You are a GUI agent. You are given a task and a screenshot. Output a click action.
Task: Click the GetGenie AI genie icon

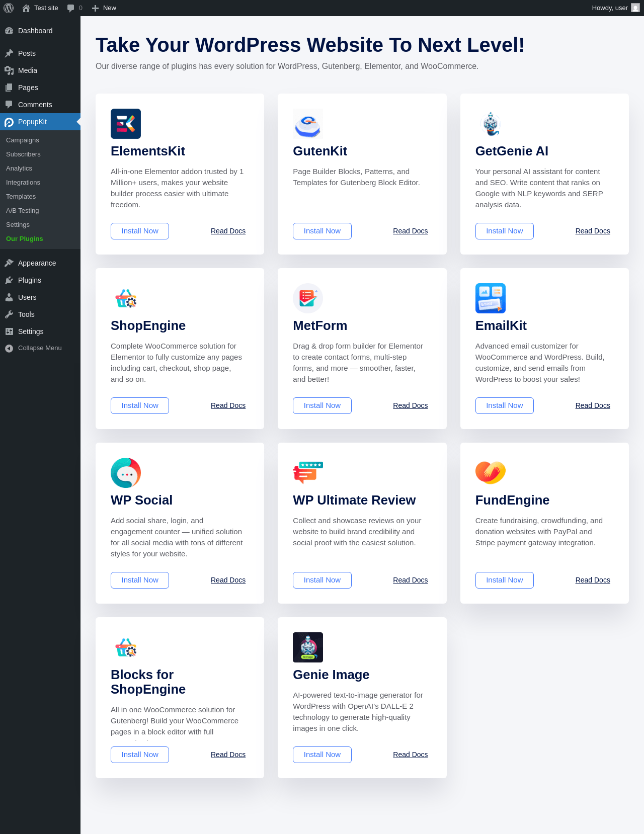491,124
